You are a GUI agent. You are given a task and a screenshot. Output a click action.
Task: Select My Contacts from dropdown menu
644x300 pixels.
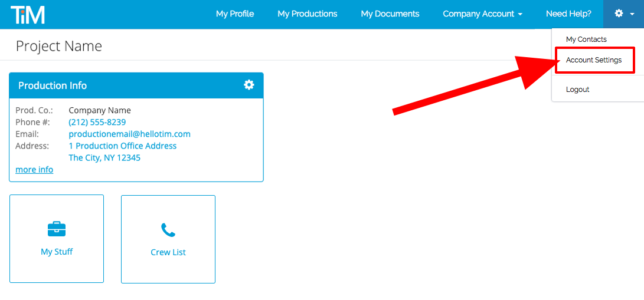[x=586, y=39]
